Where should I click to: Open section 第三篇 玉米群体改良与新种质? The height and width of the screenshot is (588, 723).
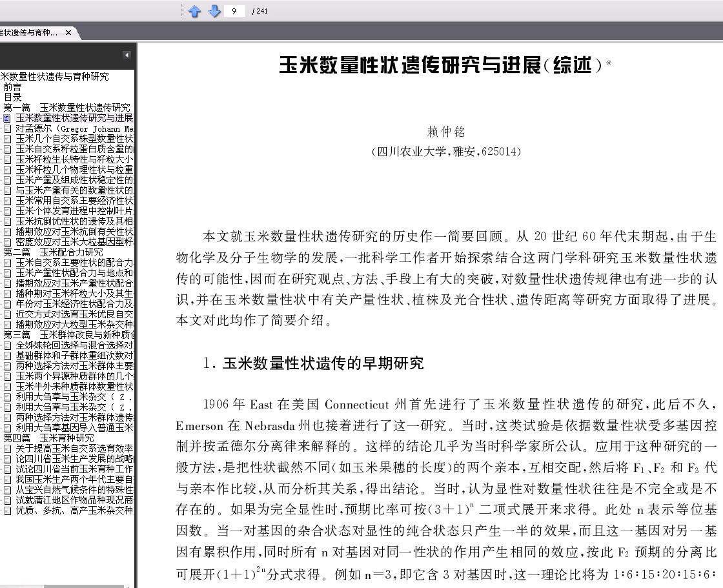[x=69, y=335]
